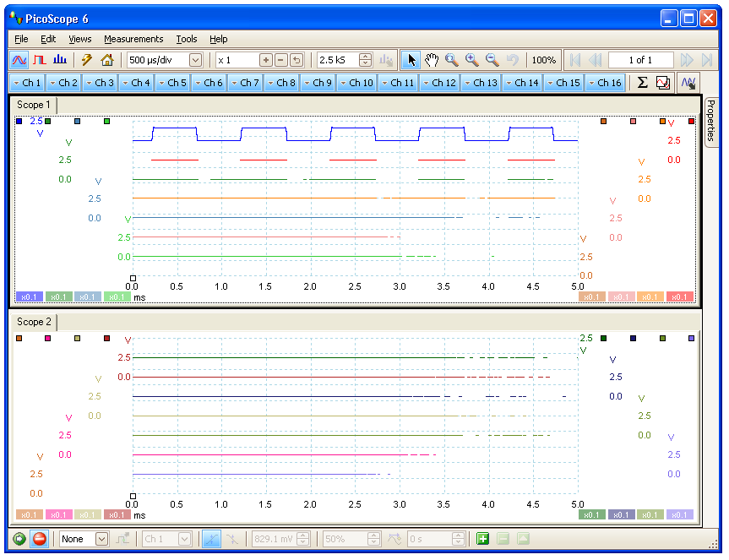The image size is (729, 560).
Task: Increase the 2.5 kS sample count spinner
Action: (366, 57)
